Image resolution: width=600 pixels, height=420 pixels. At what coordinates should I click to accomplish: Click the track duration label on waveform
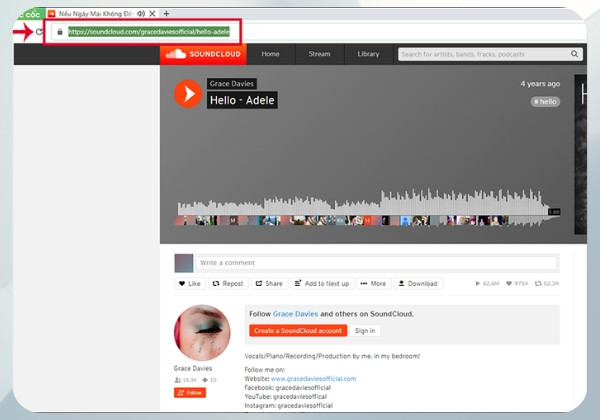[554, 212]
